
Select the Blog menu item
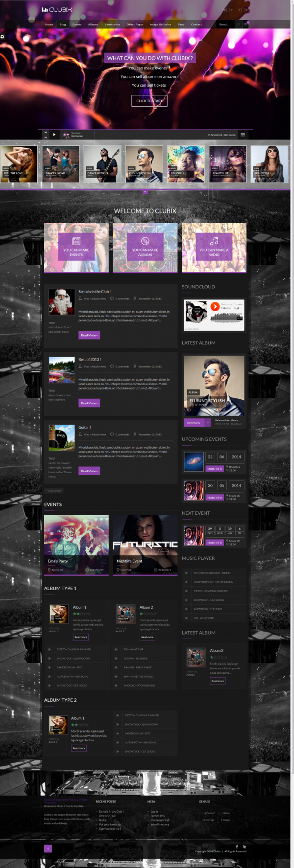point(63,24)
